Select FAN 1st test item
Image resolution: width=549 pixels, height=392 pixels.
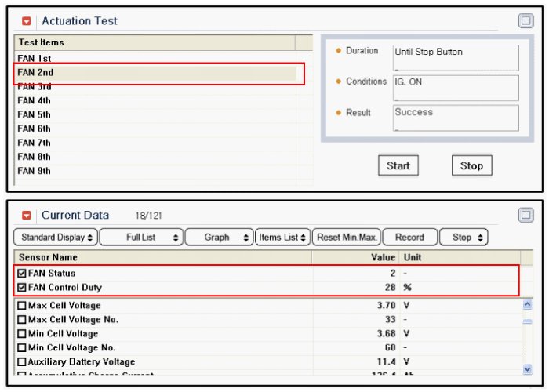tap(35, 59)
